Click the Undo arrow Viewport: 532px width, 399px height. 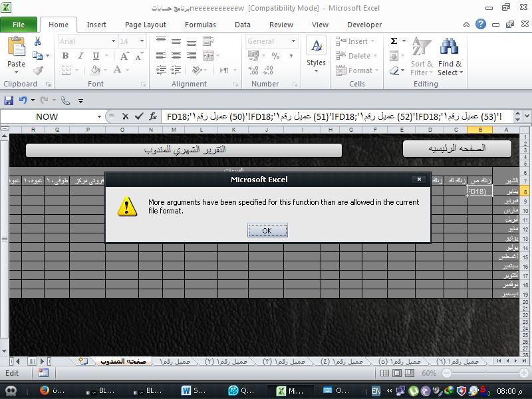[23, 100]
